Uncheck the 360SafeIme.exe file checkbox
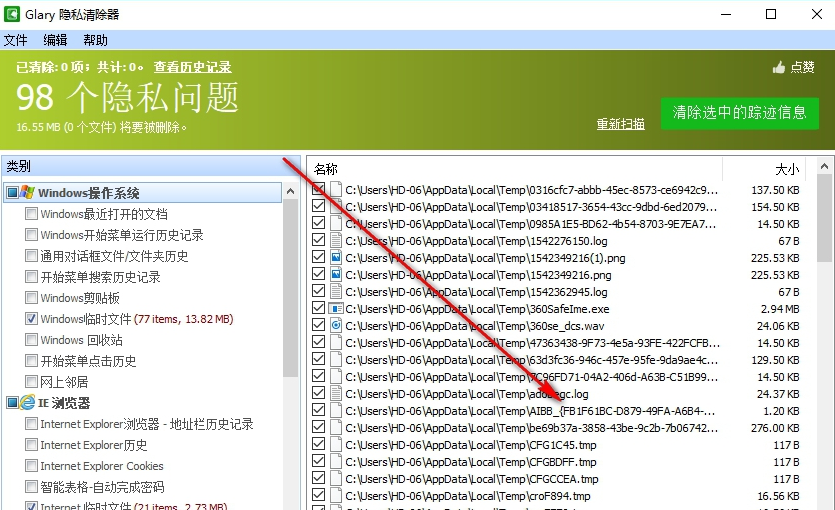This screenshot has width=835, height=510. (318, 308)
